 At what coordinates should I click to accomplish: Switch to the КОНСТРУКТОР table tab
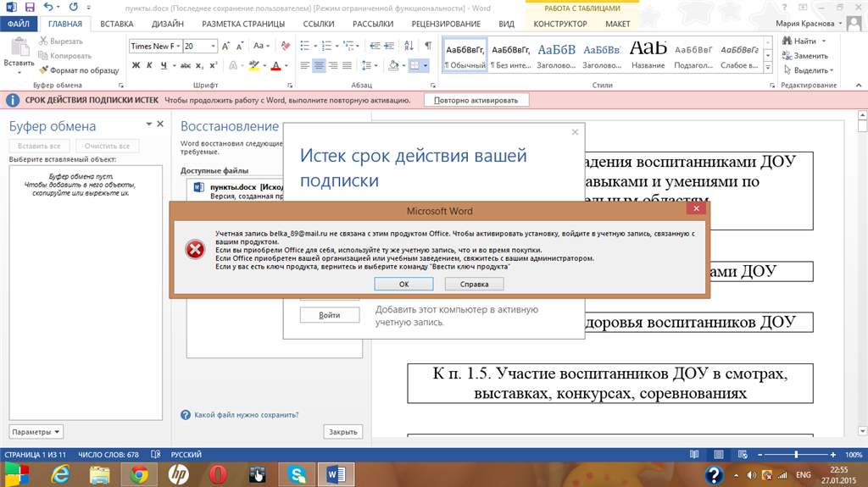tap(560, 24)
